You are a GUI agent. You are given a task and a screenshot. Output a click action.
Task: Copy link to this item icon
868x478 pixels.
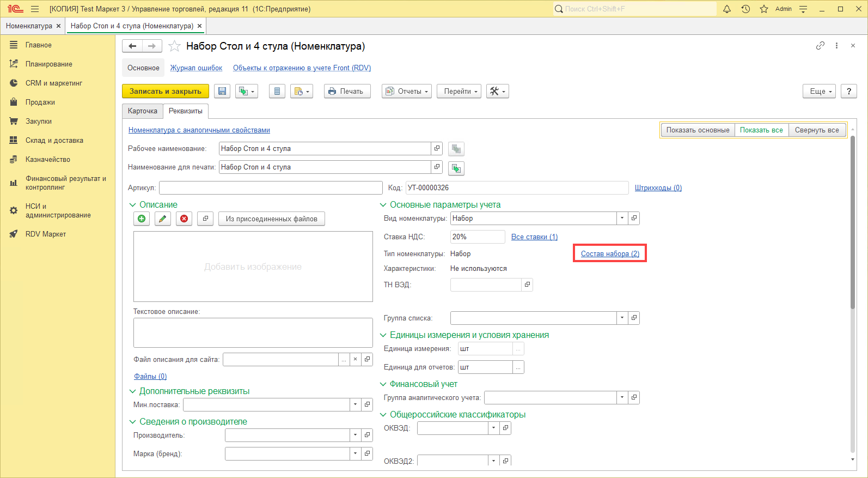point(820,46)
